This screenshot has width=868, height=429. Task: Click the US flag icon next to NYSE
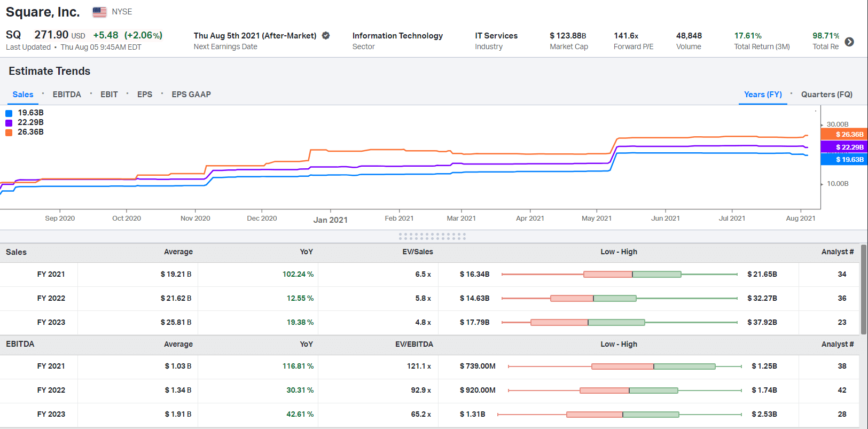tap(99, 12)
